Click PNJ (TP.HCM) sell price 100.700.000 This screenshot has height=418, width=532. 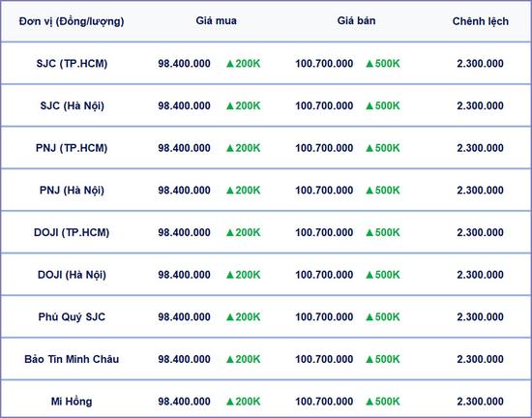click(324, 148)
